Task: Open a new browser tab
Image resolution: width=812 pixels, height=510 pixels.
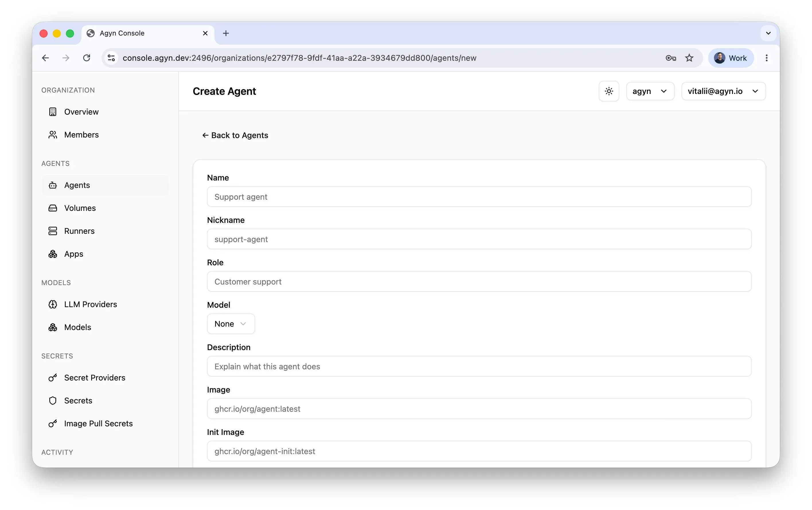Action: point(226,33)
